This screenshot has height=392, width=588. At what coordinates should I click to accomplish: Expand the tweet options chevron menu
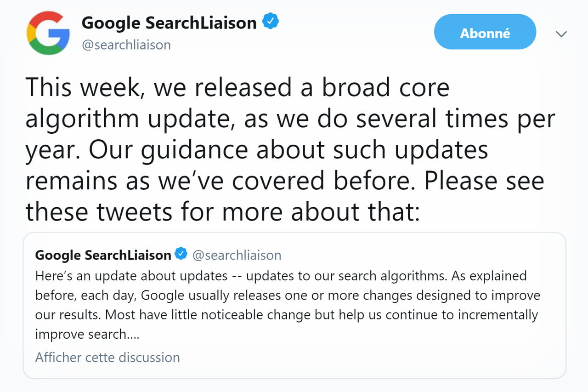(x=561, y=34)
